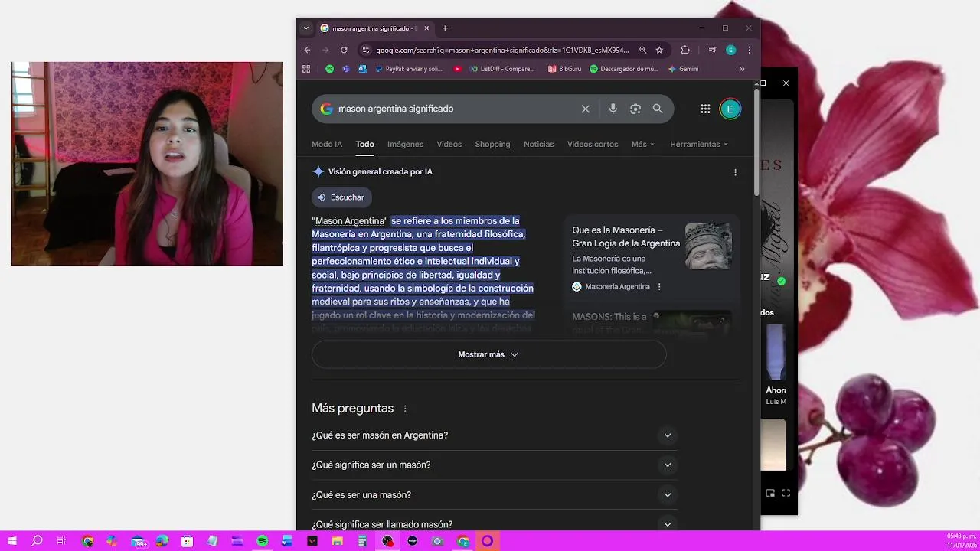Image resolution: width=980 pixels, height=551 pixels.
Task: Open Google account avatar on results page
Action: [730, 109]
